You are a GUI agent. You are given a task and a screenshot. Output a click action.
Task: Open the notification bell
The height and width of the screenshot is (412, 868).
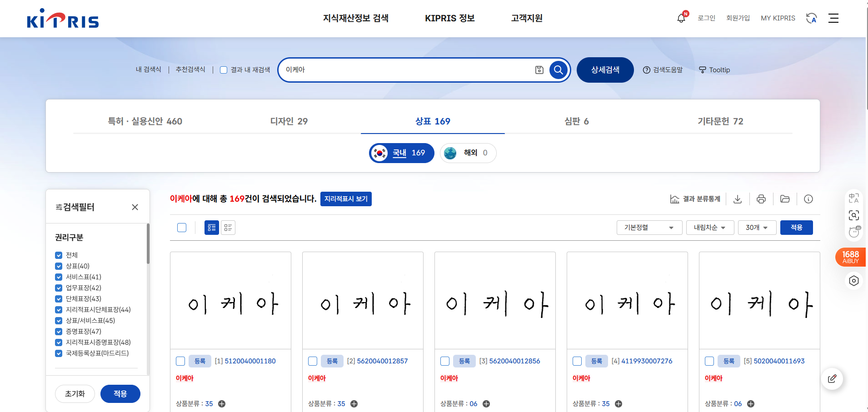[x=681, y=18]
